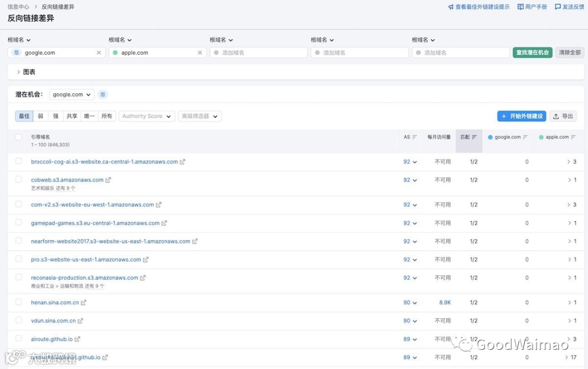Check the reconasia-production row checkbox

pos(19,277)
